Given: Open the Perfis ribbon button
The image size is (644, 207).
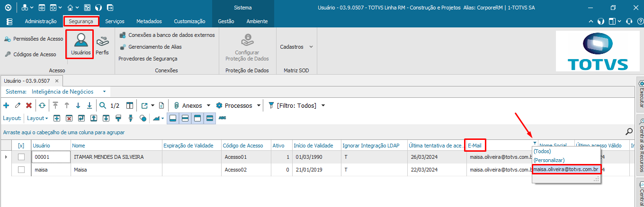Looking at the screenshot, I should [102, 45].
